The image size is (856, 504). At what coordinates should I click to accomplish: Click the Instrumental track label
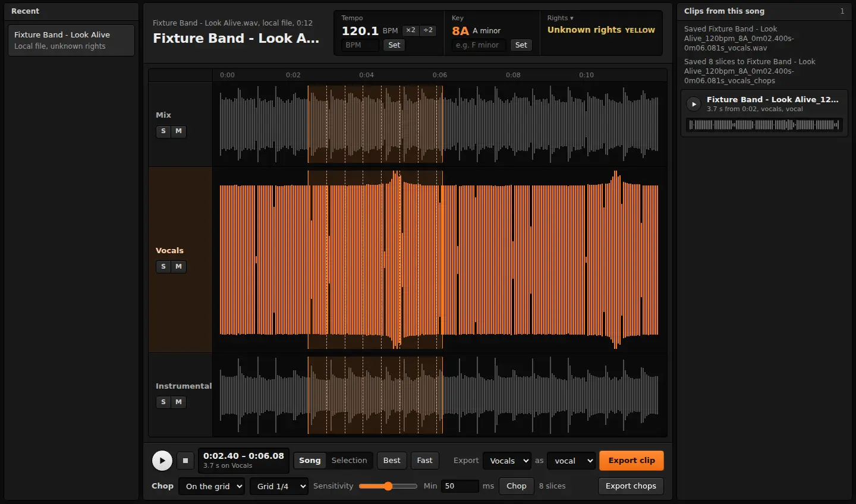184,386
